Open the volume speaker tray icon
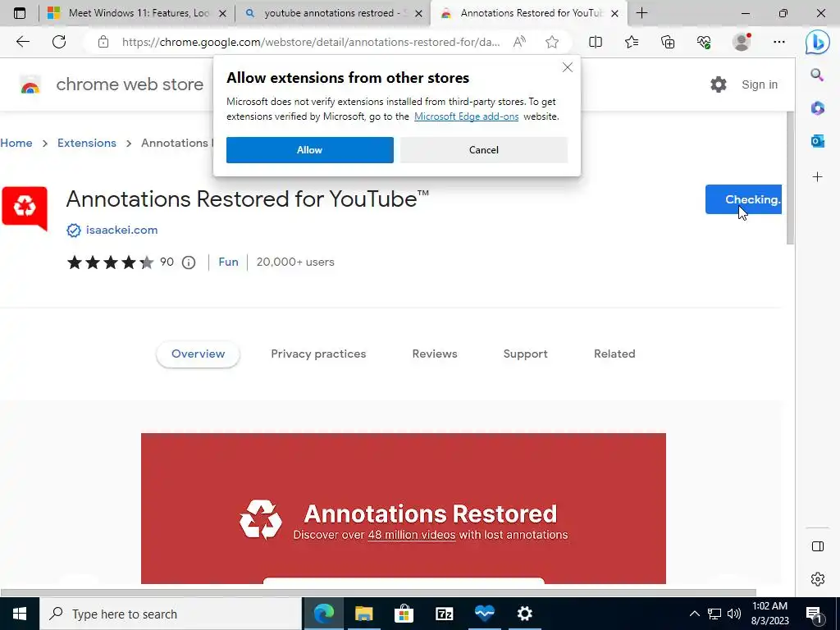This screenshot has height=630, width=840. tap(734, 614)
